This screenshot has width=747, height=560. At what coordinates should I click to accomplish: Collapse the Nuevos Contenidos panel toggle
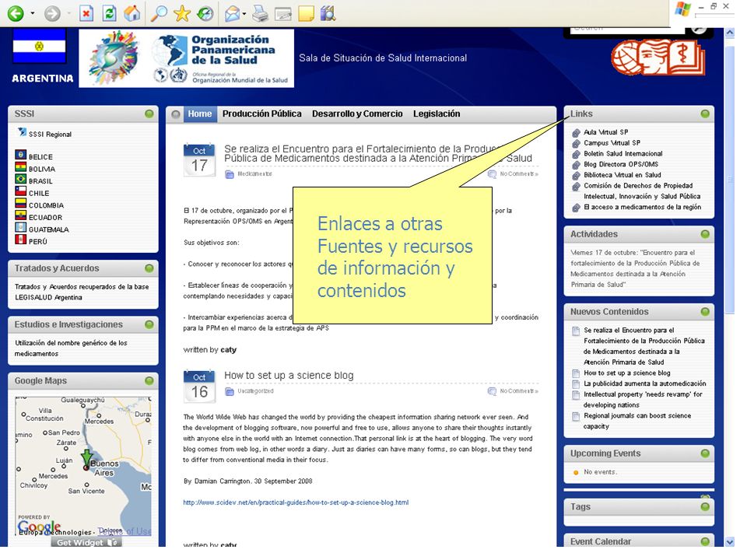[705, 312]
